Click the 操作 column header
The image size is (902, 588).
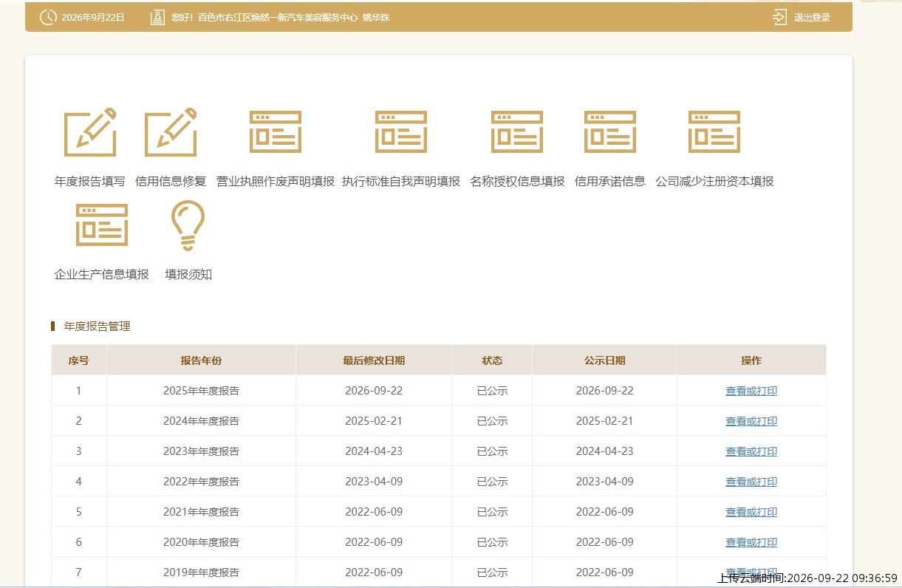(751, 360)
